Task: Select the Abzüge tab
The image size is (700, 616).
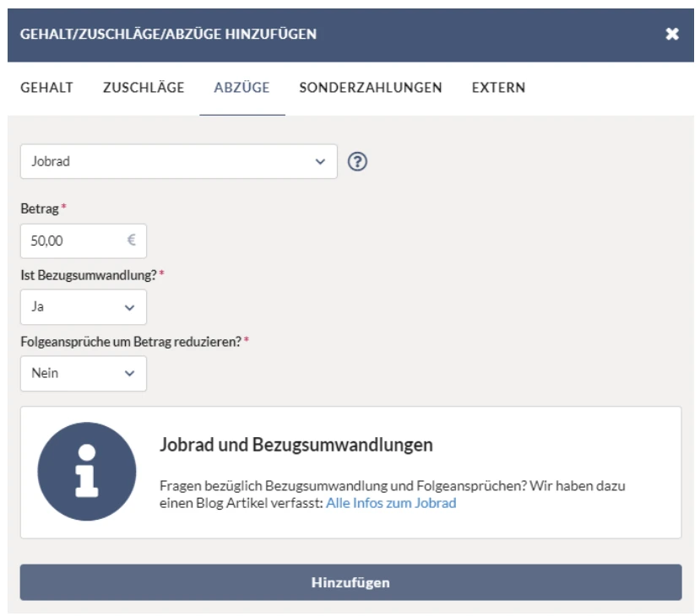Action: (242, 88)
